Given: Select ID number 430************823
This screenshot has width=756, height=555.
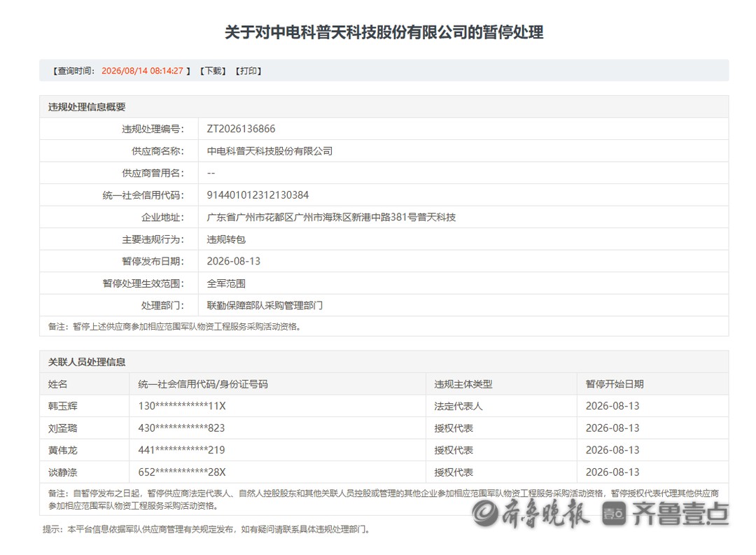Looking at the screenshot, I should (x=181, y=428).
